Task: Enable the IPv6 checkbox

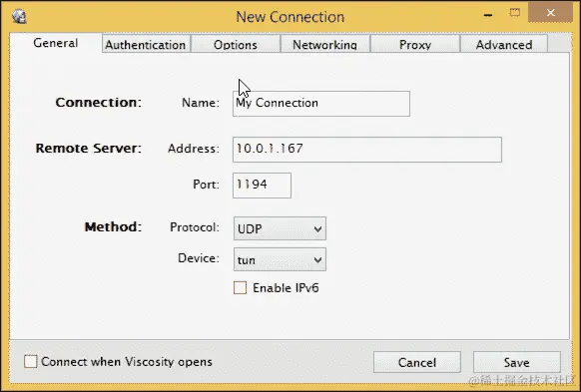Action: [x=241, y=287]
